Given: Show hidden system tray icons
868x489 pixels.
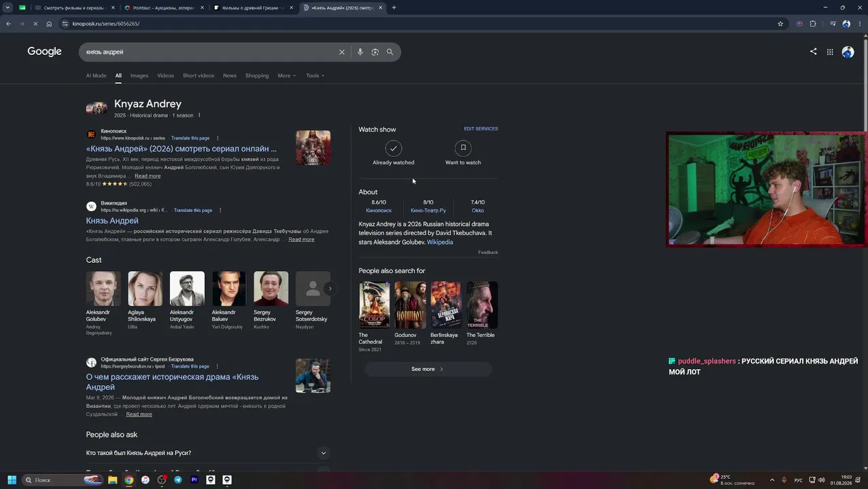Looking at the screenshot, I should (x=773, y=480).
